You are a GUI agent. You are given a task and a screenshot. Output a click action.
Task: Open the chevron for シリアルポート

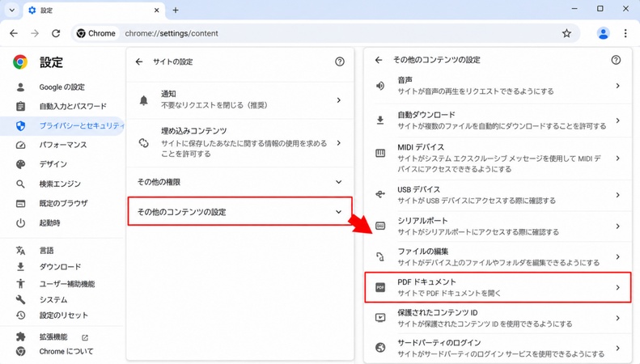(617, 226)
